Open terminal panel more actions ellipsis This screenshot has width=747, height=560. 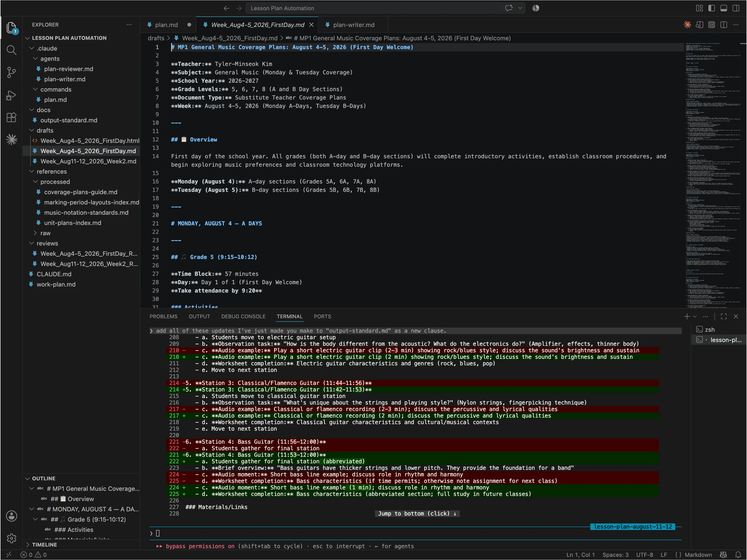pos(705,316)
